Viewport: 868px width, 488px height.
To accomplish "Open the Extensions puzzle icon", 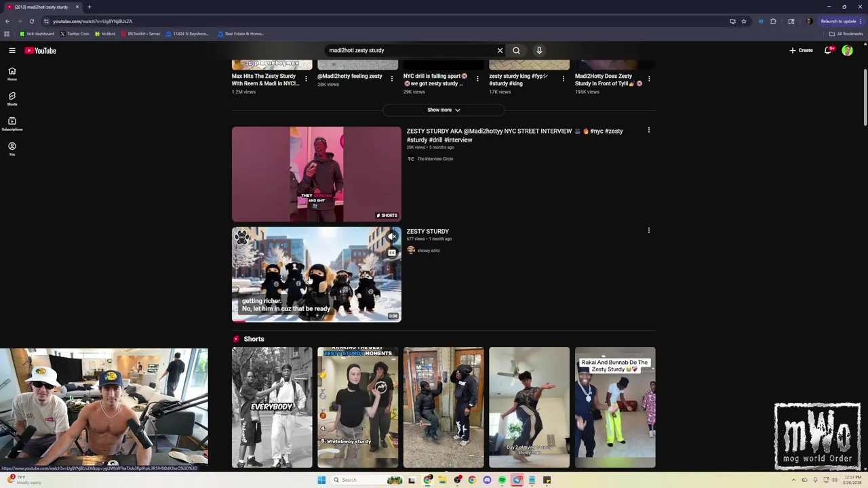I will pos(773,21).
